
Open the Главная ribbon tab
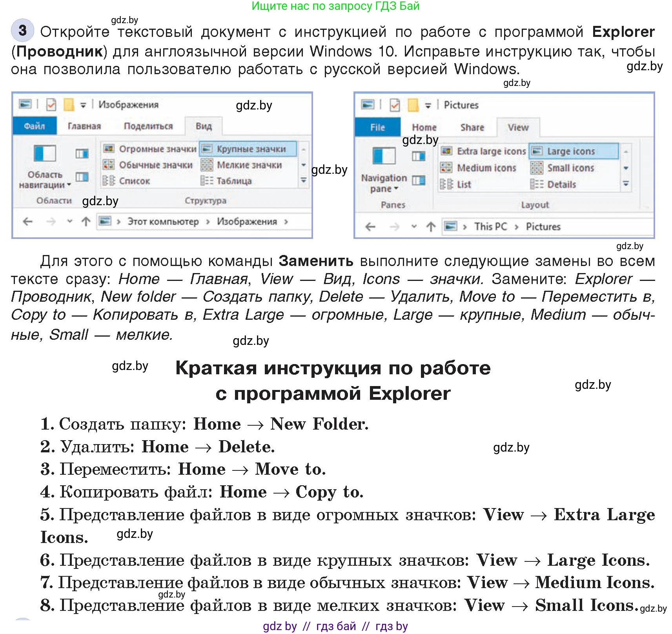point(84,126)
